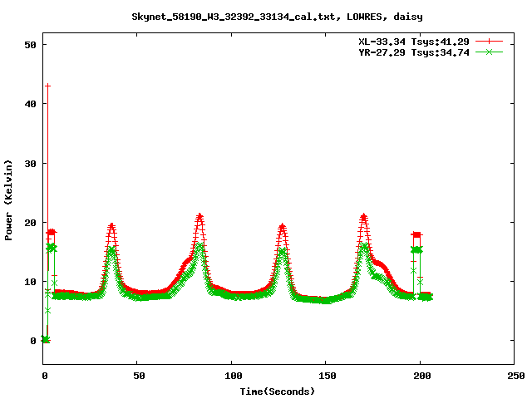The image size is (532, 399).
Task: Click the y-axis tick label 10
Action: pos(30,282)
